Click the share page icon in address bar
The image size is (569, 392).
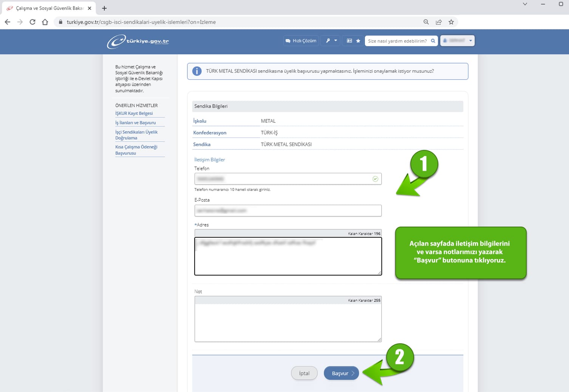(439, 22)
